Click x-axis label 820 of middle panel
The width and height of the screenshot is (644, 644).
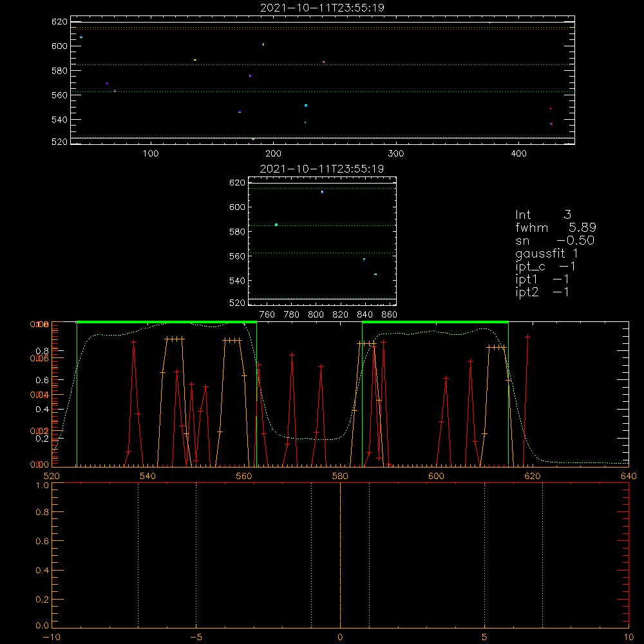(341, 315)
